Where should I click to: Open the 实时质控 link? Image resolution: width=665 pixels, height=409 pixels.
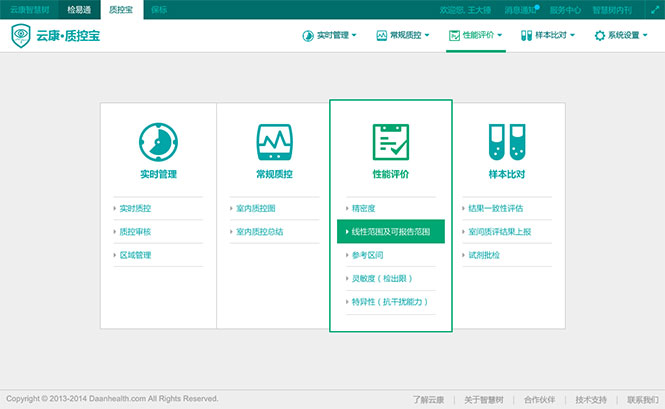pyautogui.click(x=135, y=208)
